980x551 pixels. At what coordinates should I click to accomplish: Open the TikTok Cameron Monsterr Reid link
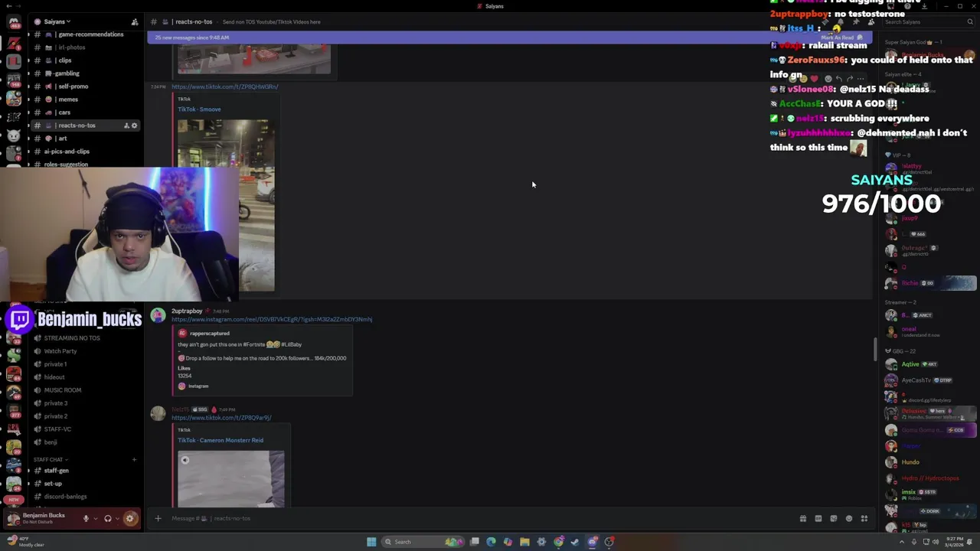220,440
